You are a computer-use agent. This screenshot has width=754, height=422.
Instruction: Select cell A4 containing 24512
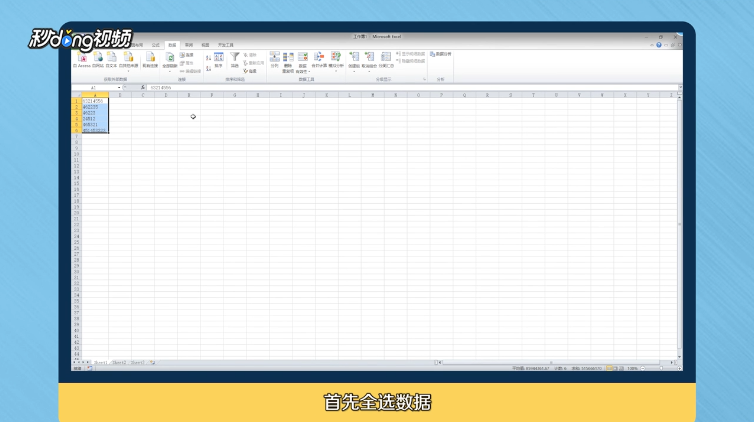(x=95, y=119)
